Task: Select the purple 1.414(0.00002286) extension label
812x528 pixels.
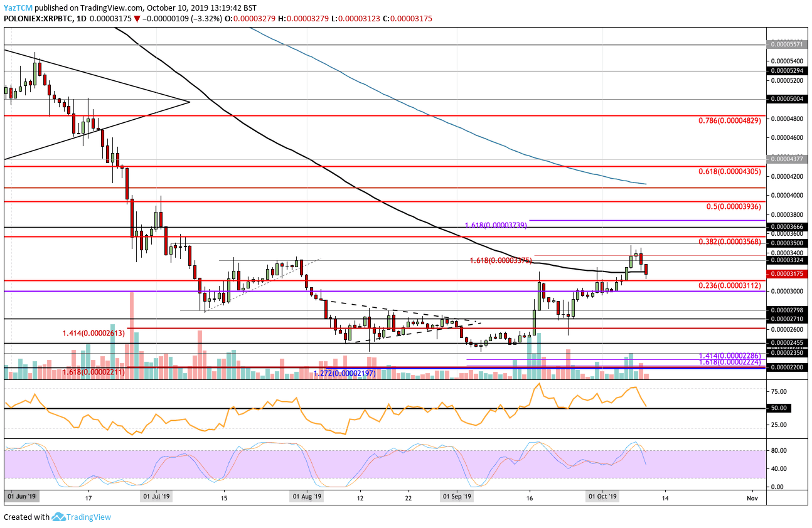Action: [729, 356]
